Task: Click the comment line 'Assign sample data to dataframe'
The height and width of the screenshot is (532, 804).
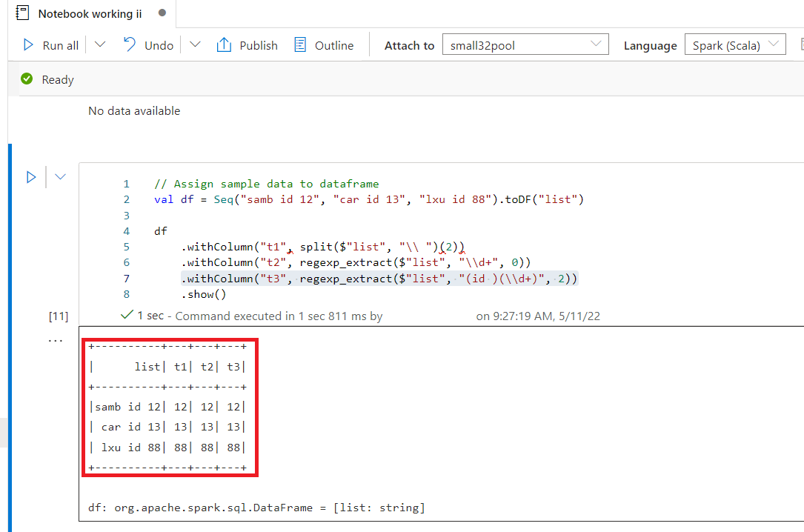Action: click(x=267, y=184)
